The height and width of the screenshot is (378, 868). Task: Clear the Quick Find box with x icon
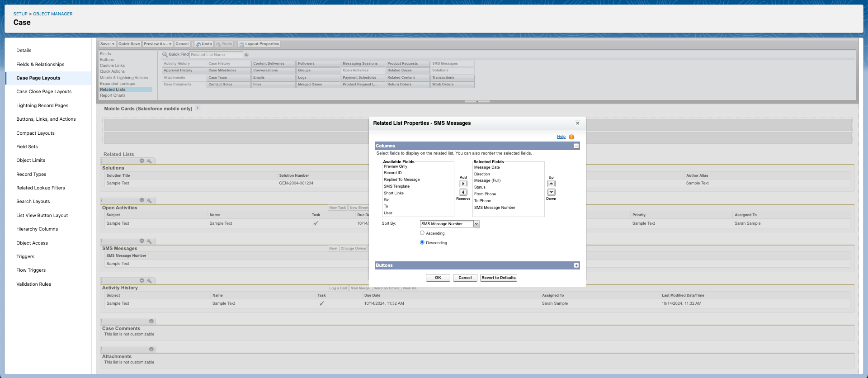pyautogui.click(x=246, y=55)
